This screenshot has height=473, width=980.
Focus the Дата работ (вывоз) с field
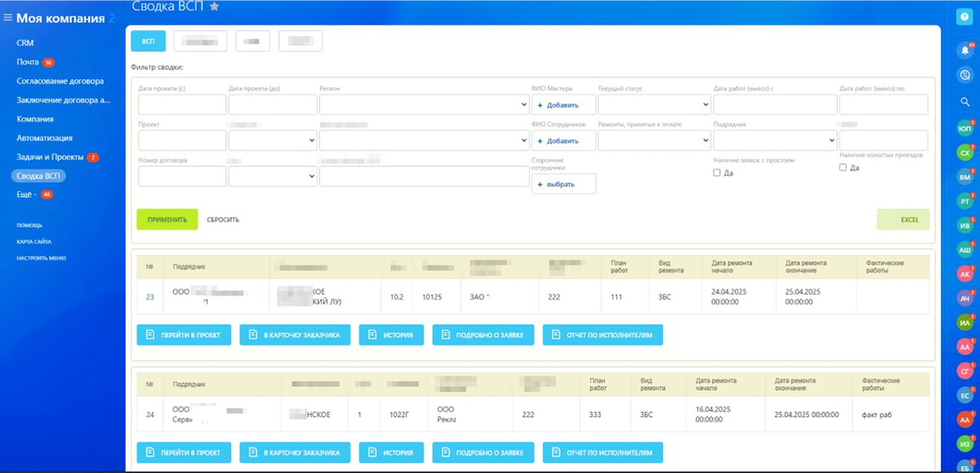point(775,105)
